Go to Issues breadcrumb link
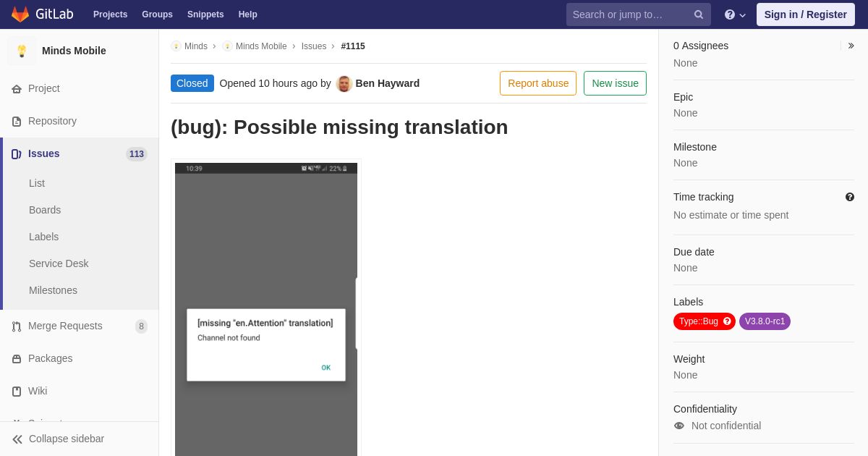The width and height of the screenshot is (868, 456). click(x=314, y=46)
